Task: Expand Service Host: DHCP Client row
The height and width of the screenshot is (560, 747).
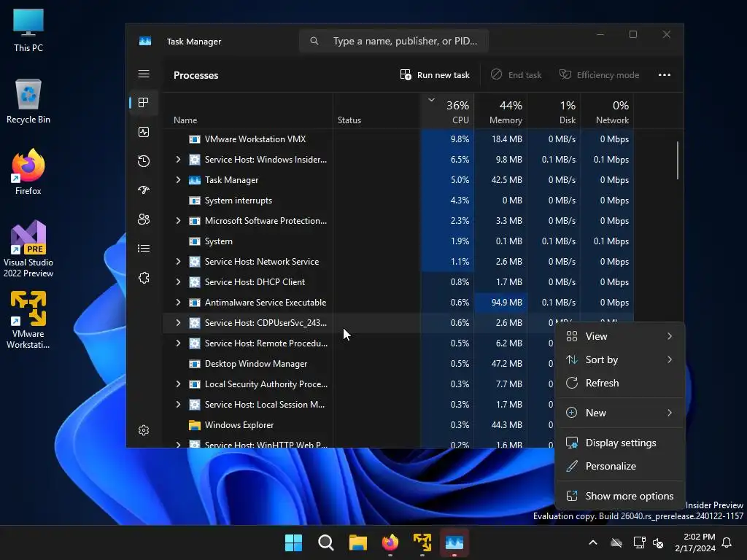Action: 178,282
